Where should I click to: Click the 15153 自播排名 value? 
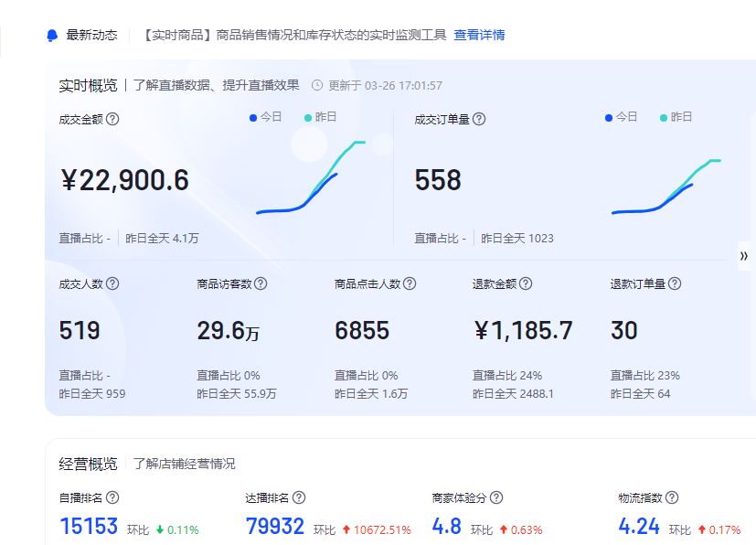(88, 526)
